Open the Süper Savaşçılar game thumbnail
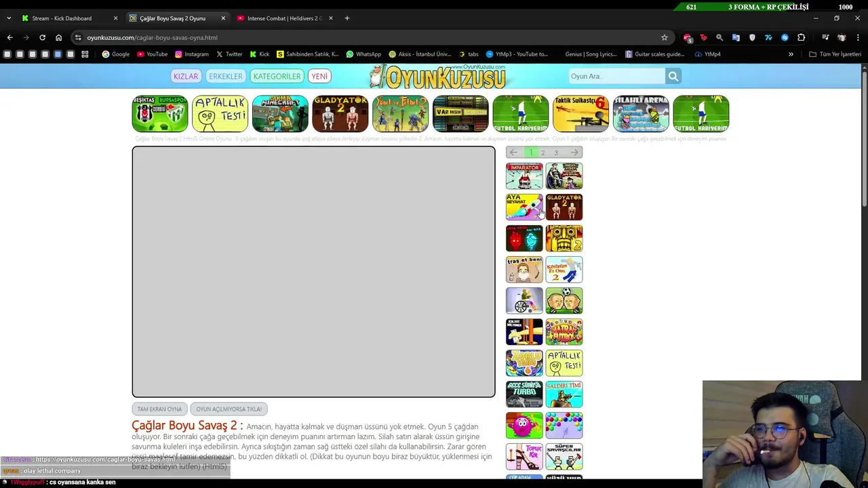The width and height of the screenshot is (868, 488). pos(564,457)
